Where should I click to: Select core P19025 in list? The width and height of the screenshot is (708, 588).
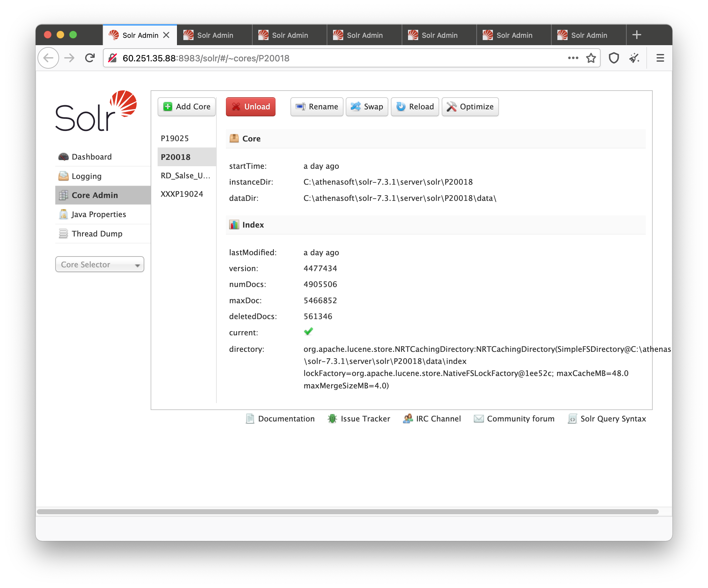[x=187, y=138]
